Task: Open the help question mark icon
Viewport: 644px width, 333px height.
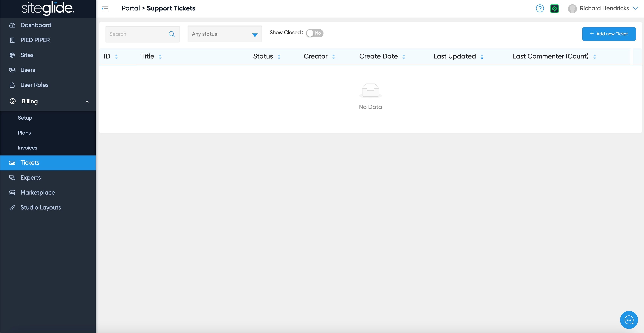Action: pyautogui.click(x=540, y=9)
